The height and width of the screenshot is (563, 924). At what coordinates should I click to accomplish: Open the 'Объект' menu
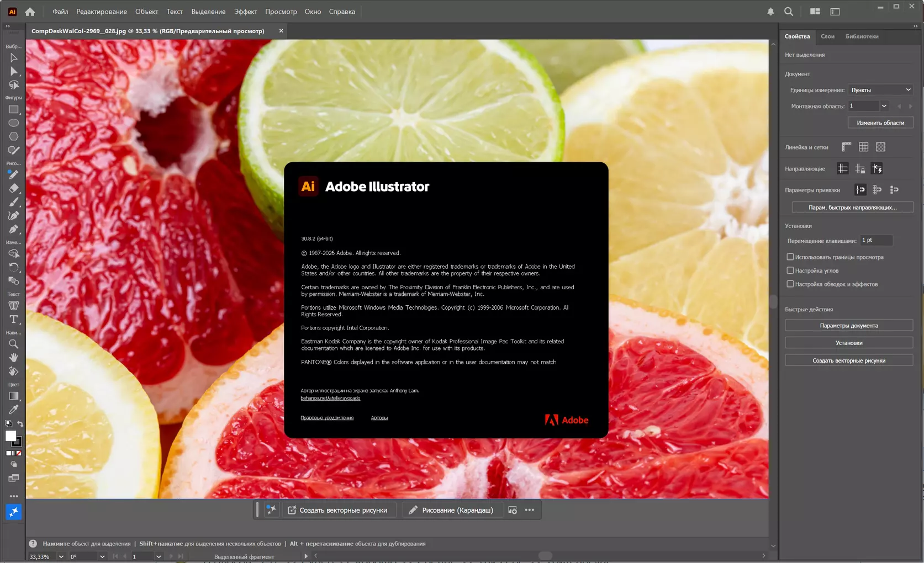point(146,12)
